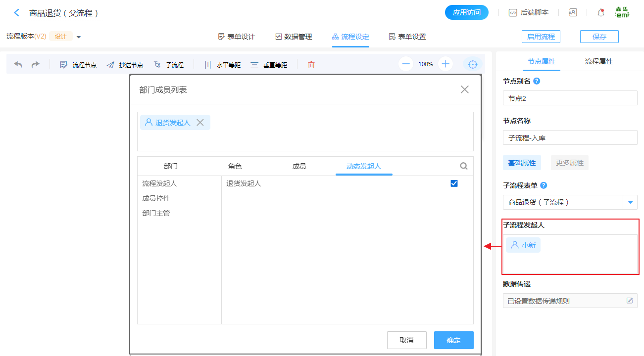Open the 流程属性 tab
Screen dimensions: 644x356
(x=598, y=62)
